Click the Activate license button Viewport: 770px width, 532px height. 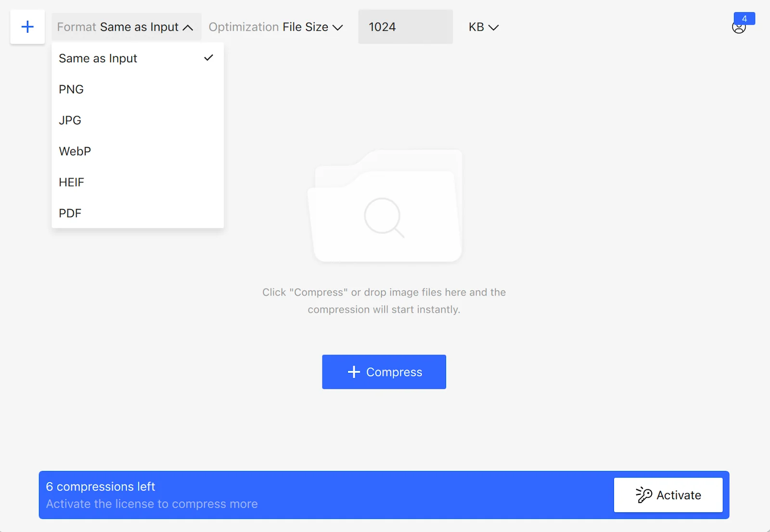point(668,495)
